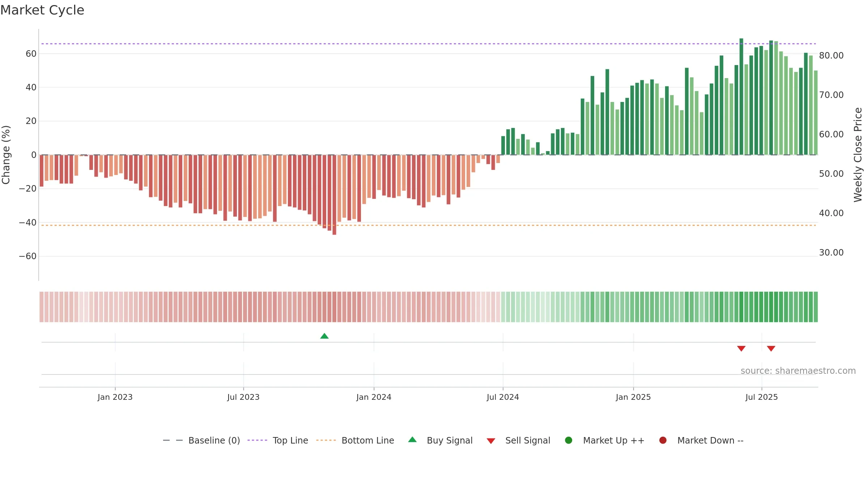Toggle Buy Signal legend entry
868x488 pixels.
pyautogui.click(x=440, y=440)
